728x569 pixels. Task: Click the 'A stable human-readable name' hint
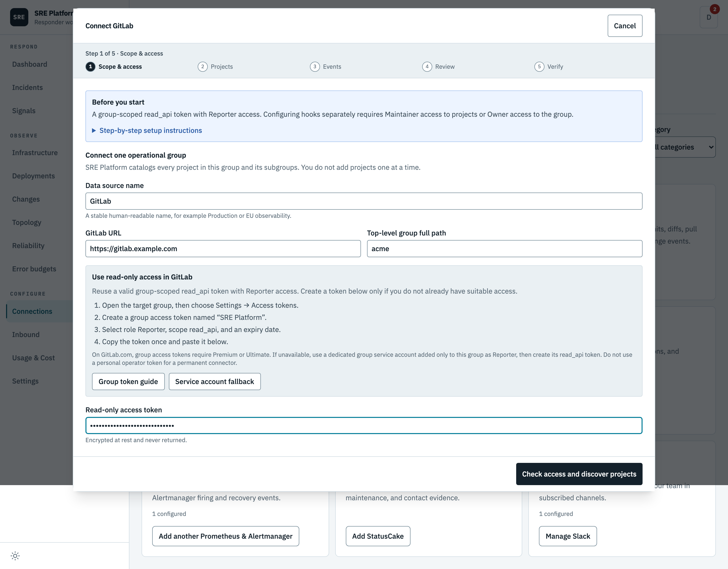click(188, 216)
